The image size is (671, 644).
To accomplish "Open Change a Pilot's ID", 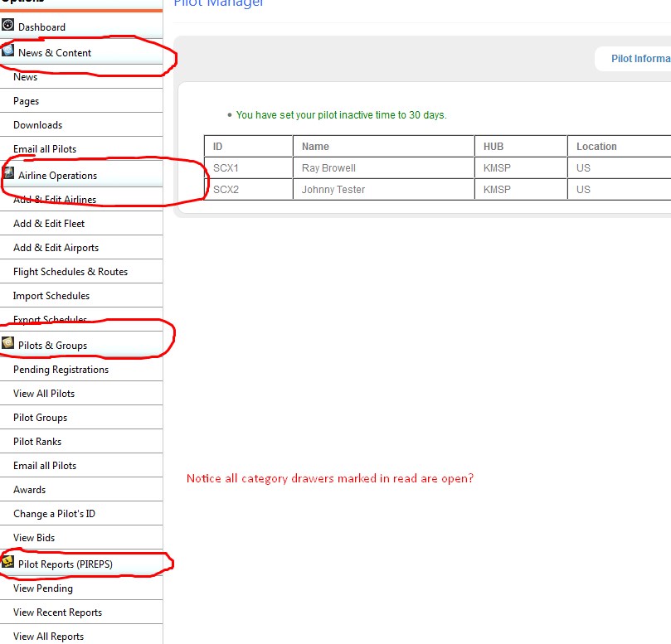I will [x=81, y=514].
